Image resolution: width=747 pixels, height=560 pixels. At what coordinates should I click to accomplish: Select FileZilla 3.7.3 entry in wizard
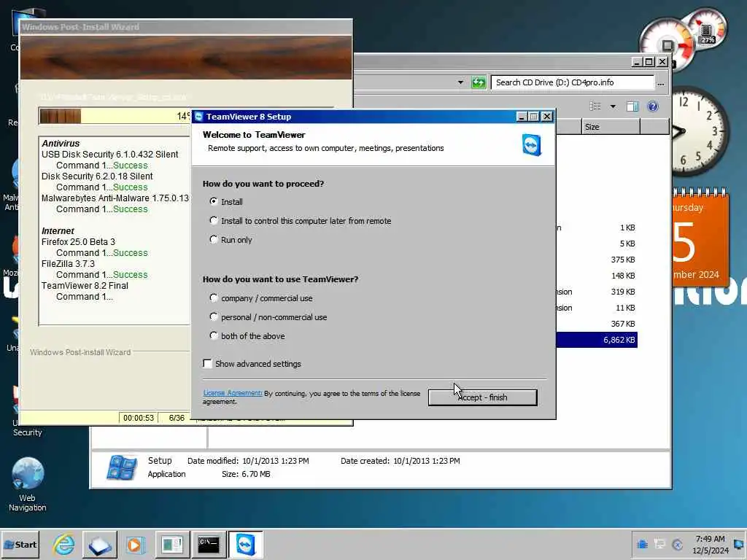(68, 264)
